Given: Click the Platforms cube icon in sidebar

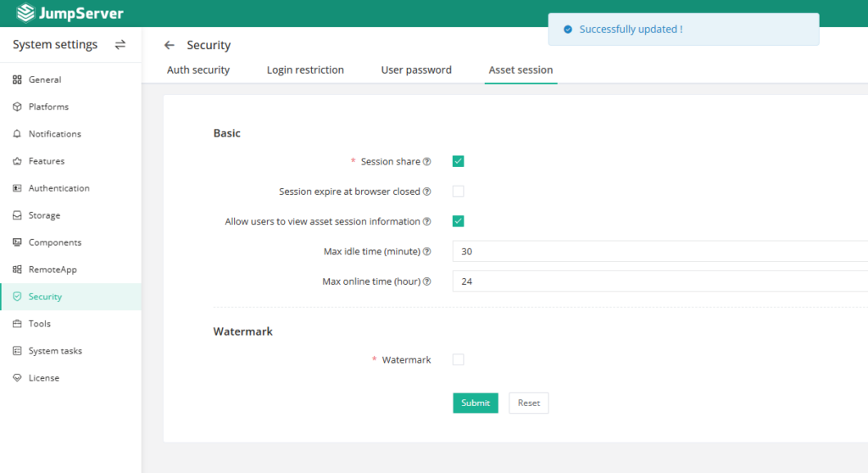Looking at the screenshot, I should pos(17,107).
